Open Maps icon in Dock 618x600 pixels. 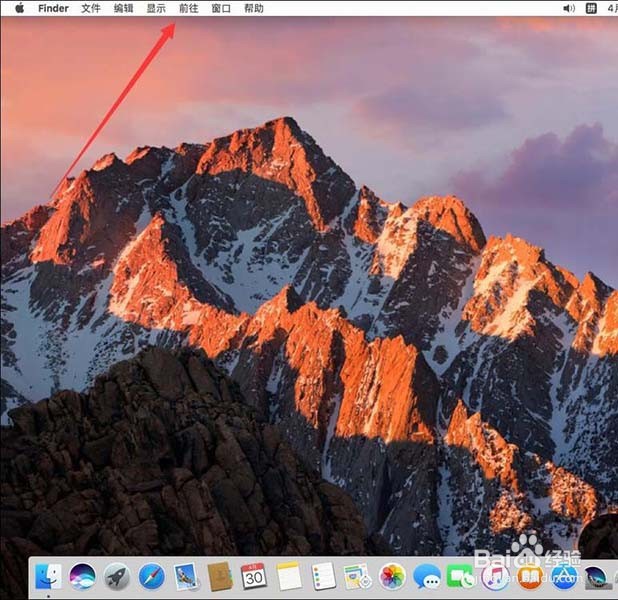coord(357,576)
